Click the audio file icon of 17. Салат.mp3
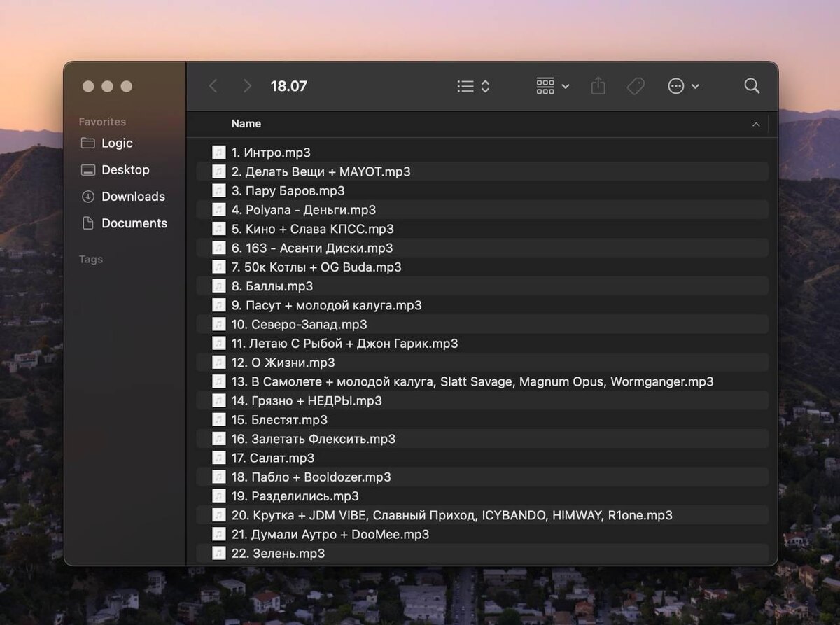The height and width of the screenshot is (625, 840). click(219, 458)
